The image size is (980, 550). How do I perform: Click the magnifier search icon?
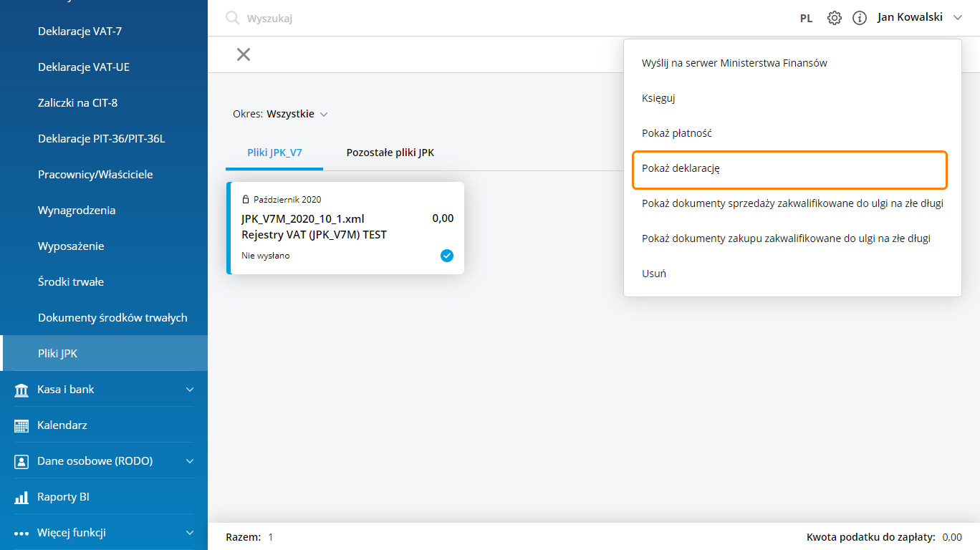[x=232, y=18]
